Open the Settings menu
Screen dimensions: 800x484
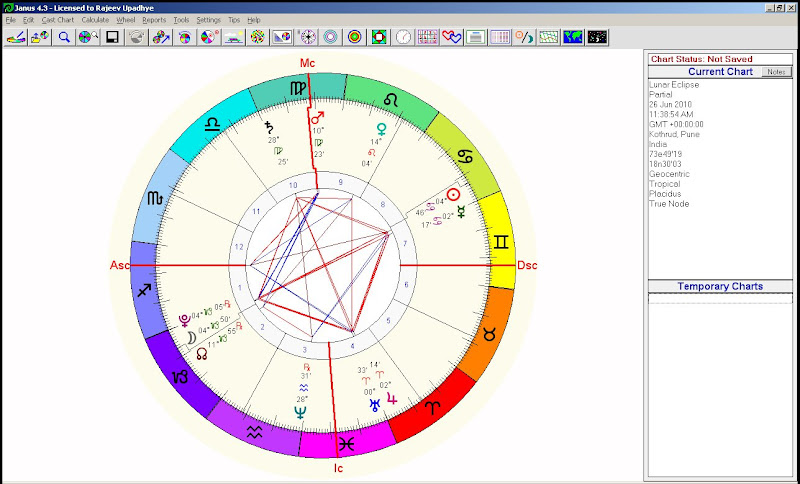click(208, 20)
